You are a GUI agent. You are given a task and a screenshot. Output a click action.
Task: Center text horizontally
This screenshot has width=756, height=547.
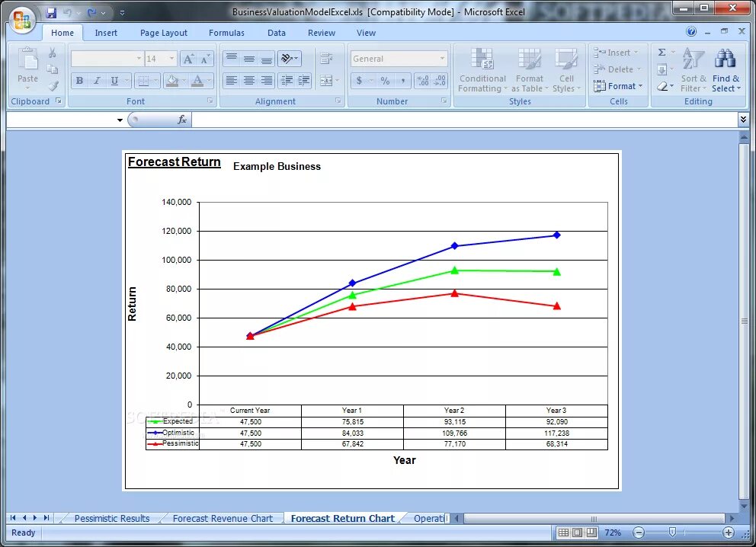pos(248,81)
